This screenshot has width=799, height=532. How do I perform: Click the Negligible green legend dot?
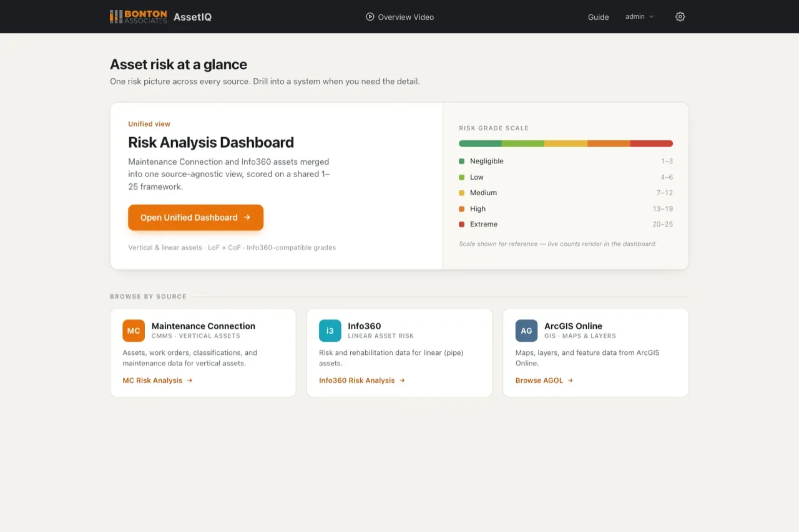click(462, 161)
